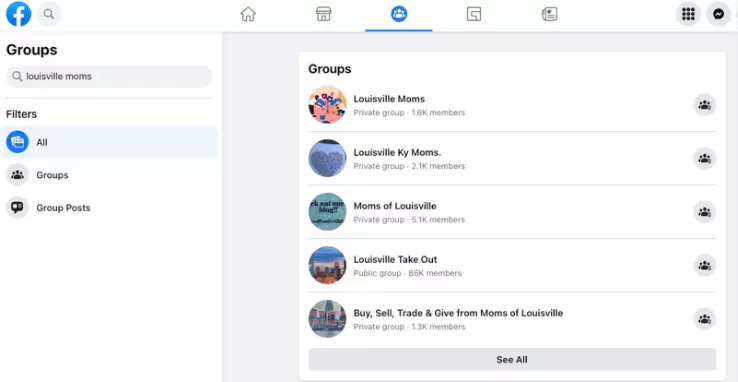Image resolution: width=738 pixels, height=382 pixels.
Task: Open the search magnifier beside the Facebook logo
Action: click(x=49, y=14)
